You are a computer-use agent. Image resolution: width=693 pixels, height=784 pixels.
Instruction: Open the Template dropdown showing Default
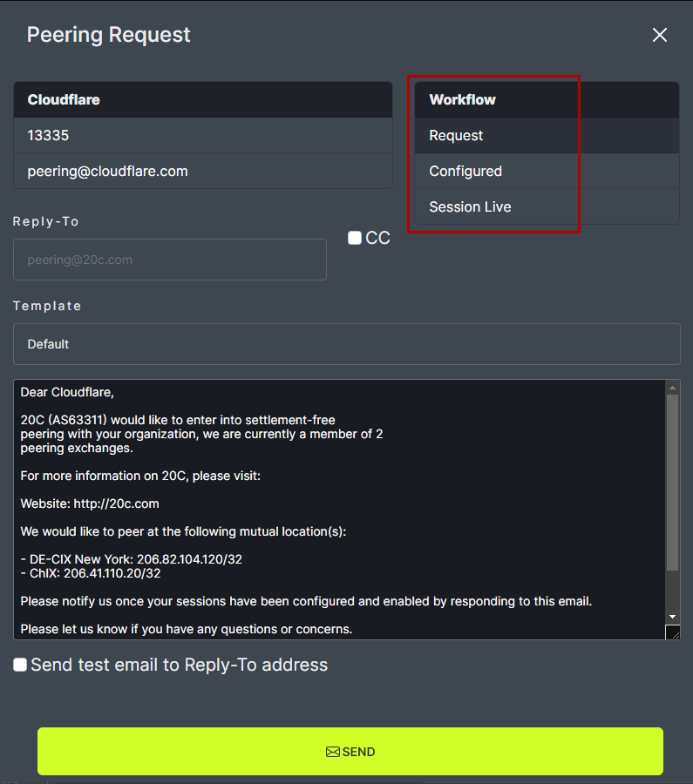coord(346,344)
